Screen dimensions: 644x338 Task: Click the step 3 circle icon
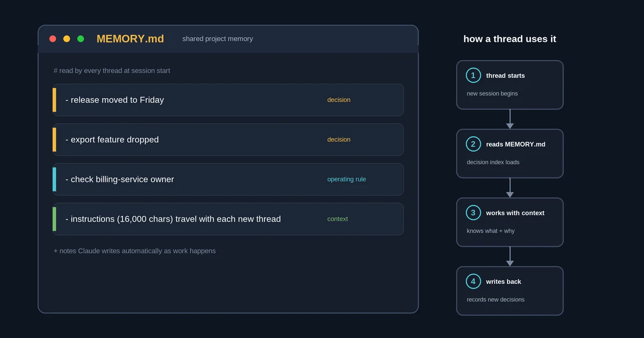tap(473, 212)
